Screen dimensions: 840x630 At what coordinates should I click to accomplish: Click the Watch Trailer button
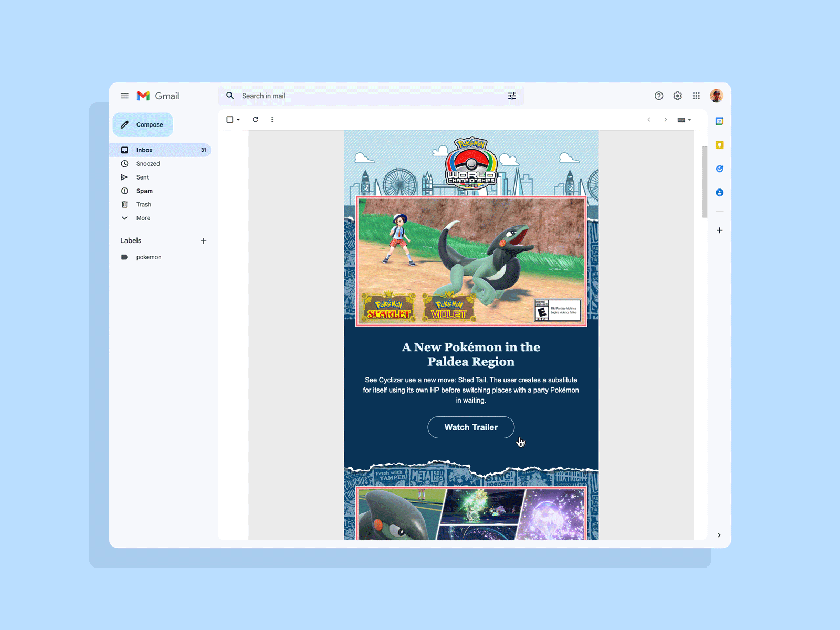pyautogui.click(x=471, y=427)
